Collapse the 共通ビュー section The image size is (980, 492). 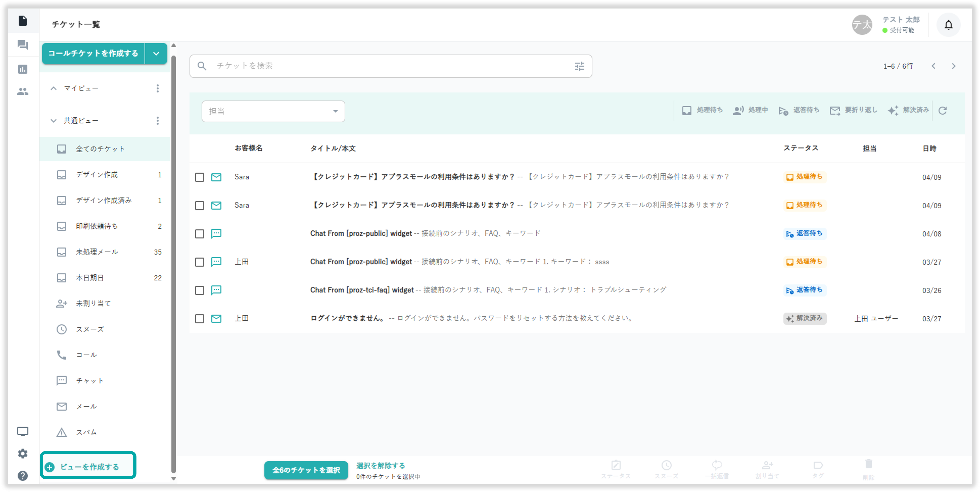[54, 121]
